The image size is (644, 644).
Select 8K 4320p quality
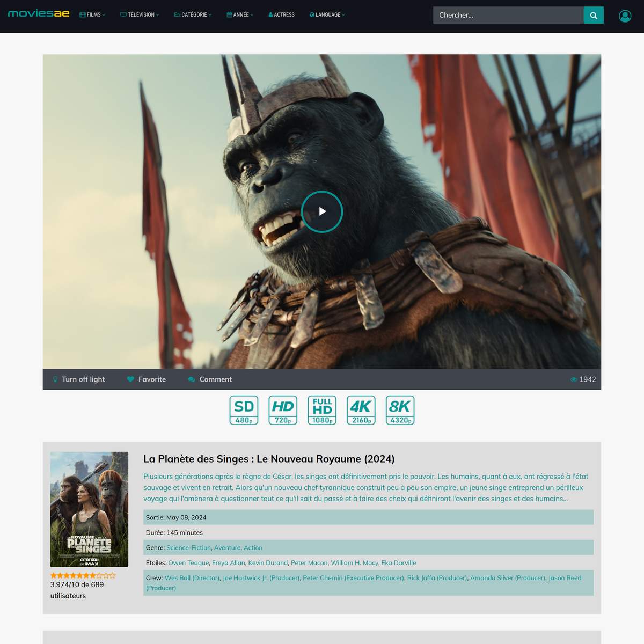point(400,410)
